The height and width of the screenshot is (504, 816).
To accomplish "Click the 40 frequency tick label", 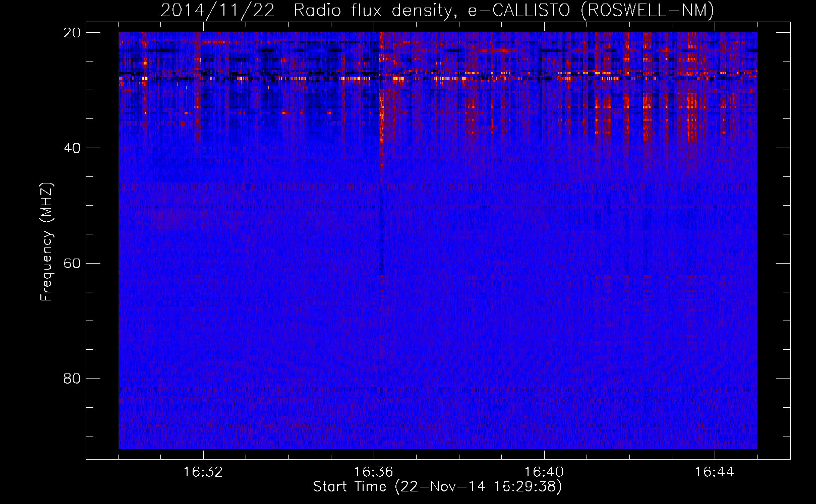I will click(x=72, y=148).
